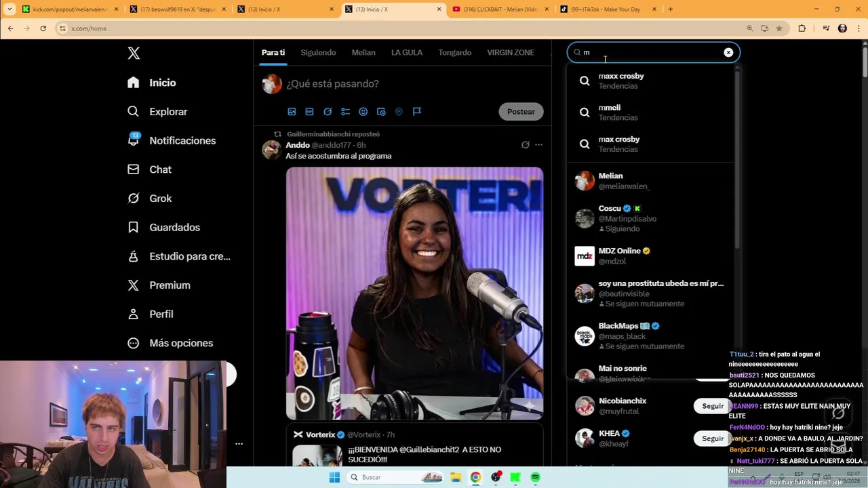
Task: Open the tab search dropdown arrow
Action: 9,9
